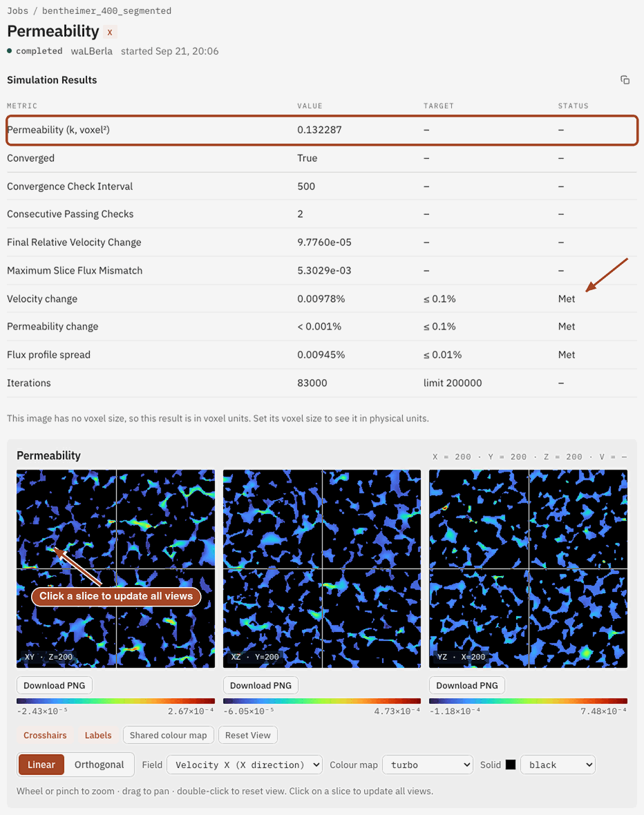Switch to the Orthogonal view mode
The height and width of the screenshot is (815, 644).
(100, 765)
